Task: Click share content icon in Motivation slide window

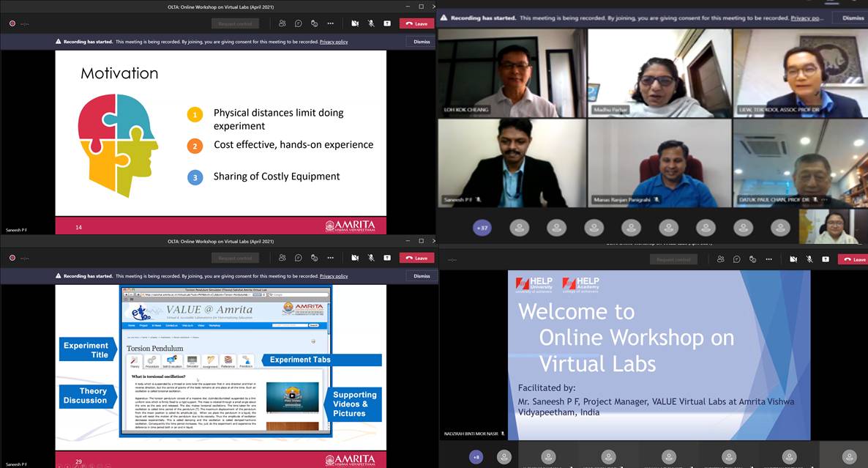Action: [386, 23]
